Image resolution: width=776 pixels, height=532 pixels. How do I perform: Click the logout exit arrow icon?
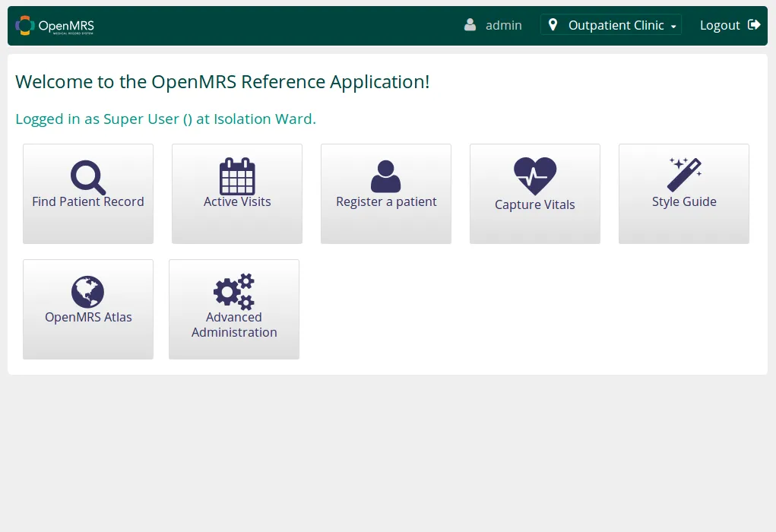[x=754, y=25]
